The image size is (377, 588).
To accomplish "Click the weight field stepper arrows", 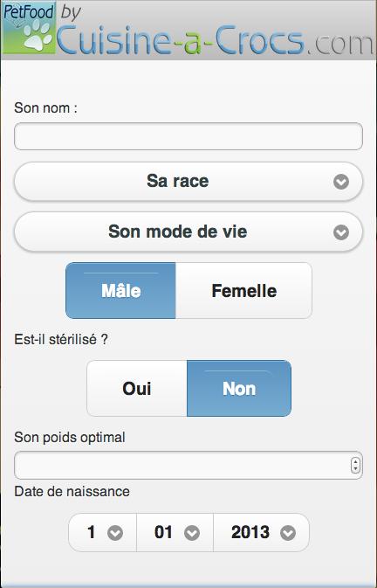I will pos(355,466).
